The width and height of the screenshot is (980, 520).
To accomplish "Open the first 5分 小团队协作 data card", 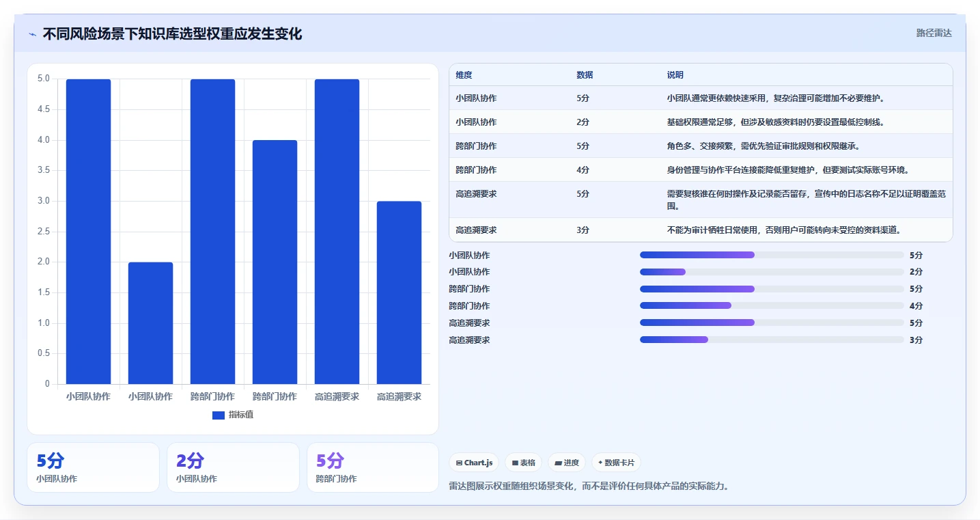I will [x=93, y=467].
